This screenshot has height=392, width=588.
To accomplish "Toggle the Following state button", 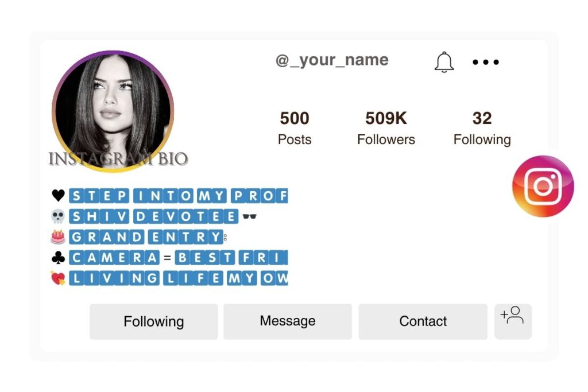I will pos(153,321).
